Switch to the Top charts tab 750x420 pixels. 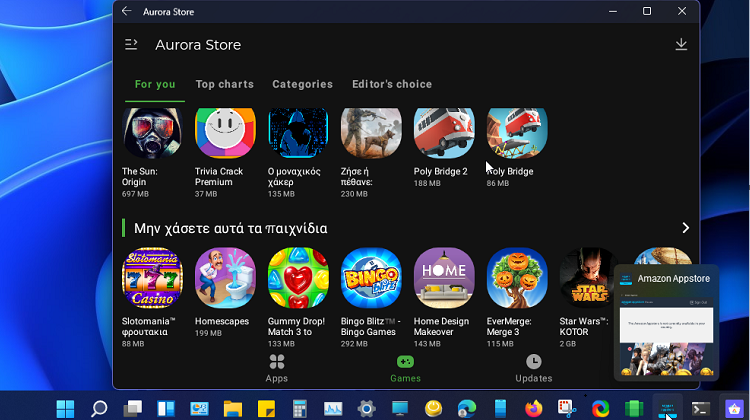(224, 84)
